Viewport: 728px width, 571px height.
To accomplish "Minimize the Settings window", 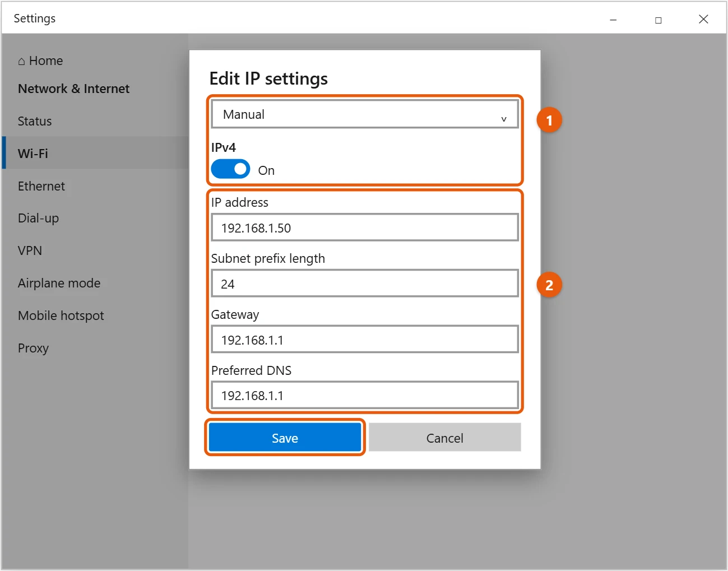I will click(613, 20).
